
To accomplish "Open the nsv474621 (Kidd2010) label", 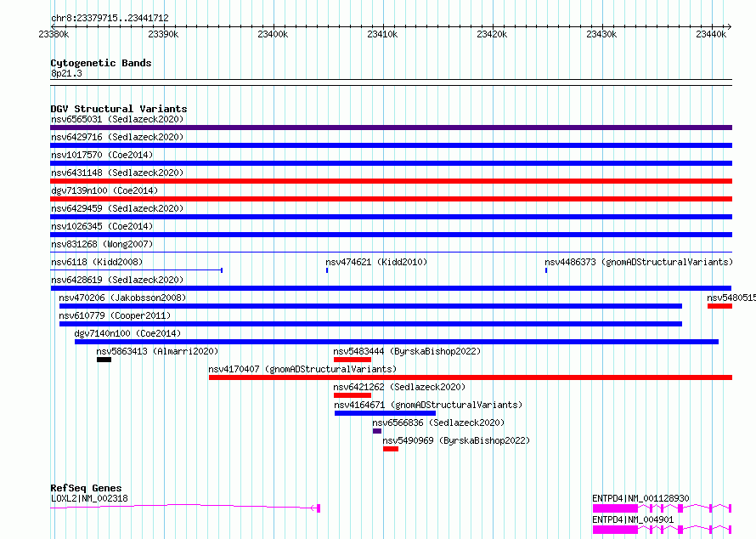I will 376,262.
